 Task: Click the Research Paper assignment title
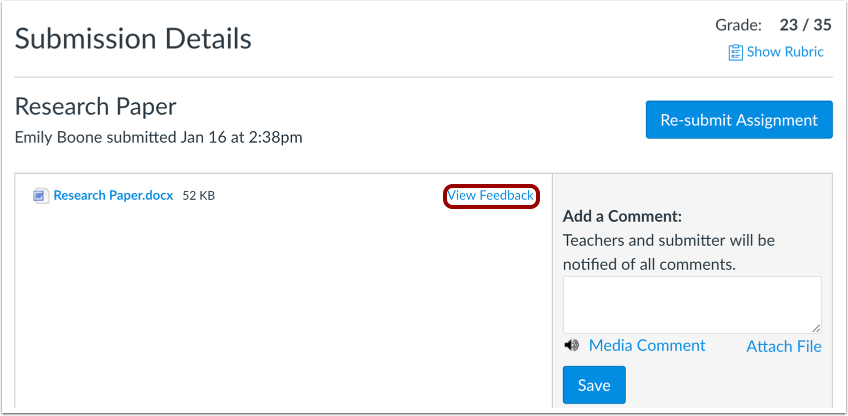pyautogui.click(x=95, y=107)
